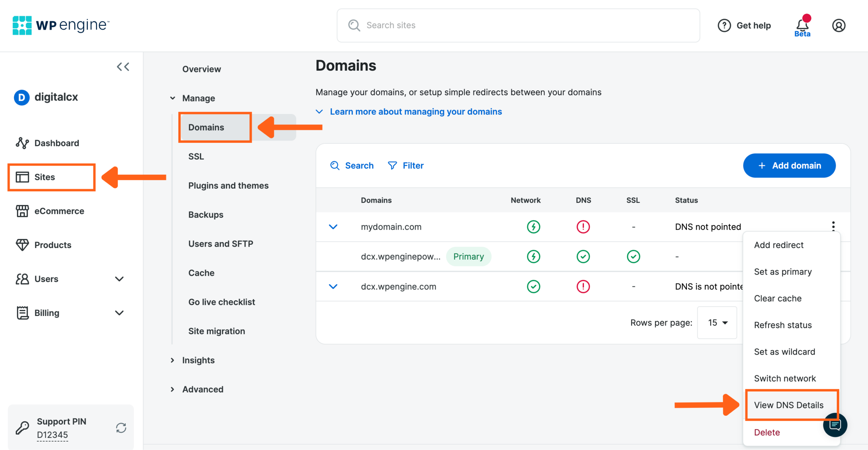Viewport: 868px width, 450px height.
Task: Expand the mydomain.com row chevron
Action: [333, 227]
